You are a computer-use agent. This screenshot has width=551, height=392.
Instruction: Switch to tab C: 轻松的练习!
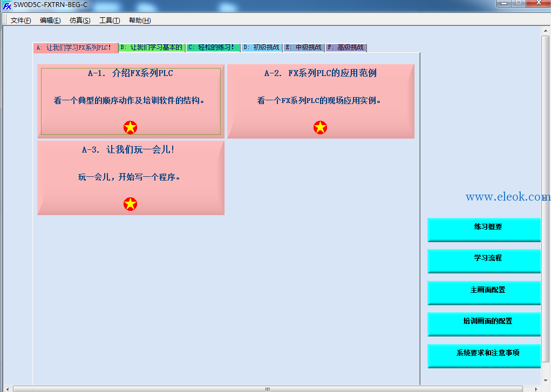(213, 47)
